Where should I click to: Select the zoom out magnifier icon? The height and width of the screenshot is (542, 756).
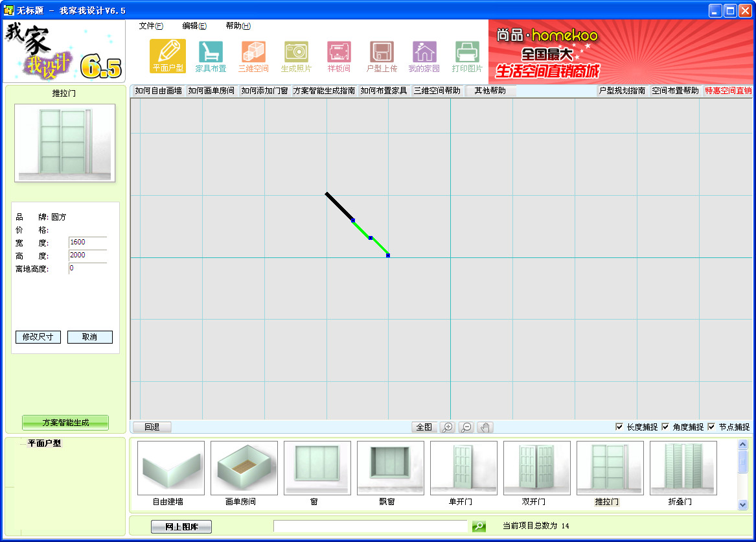[466, 427]
